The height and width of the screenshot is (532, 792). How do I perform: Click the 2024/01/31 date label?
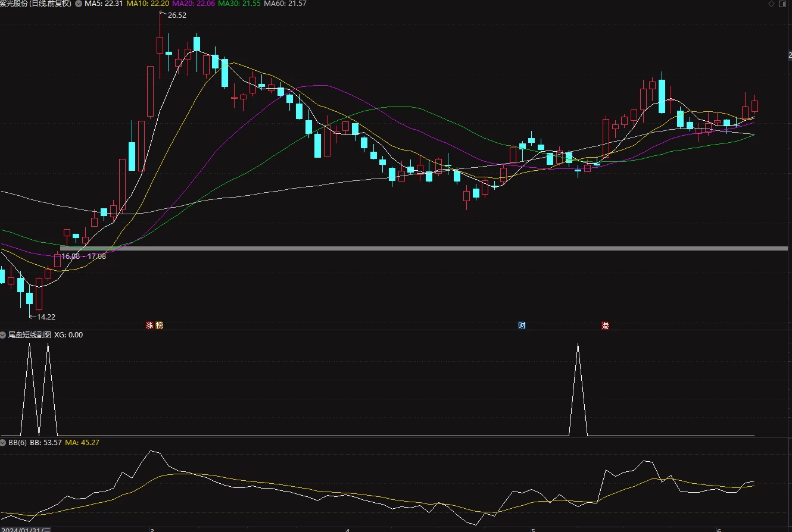coord(21,529)
